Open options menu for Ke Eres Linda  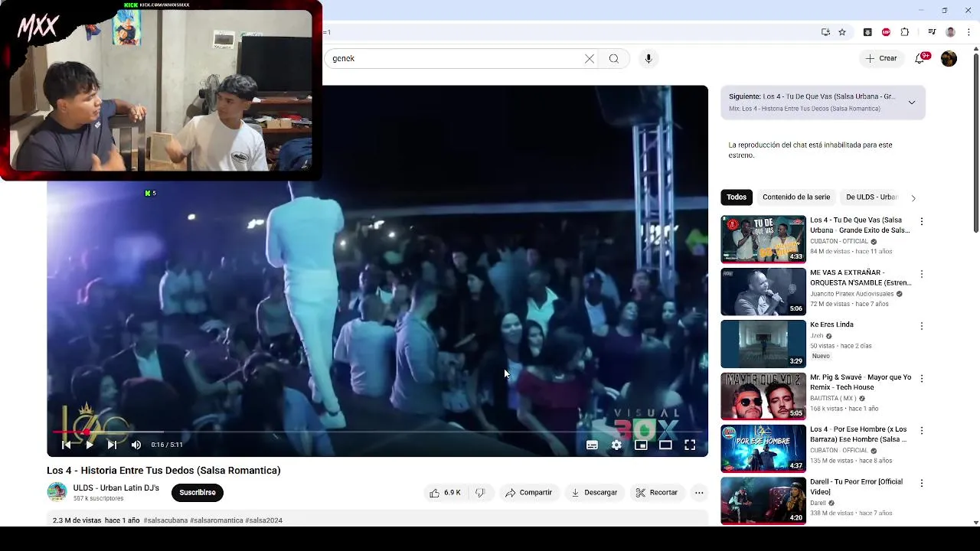click(x=921, y=326)
